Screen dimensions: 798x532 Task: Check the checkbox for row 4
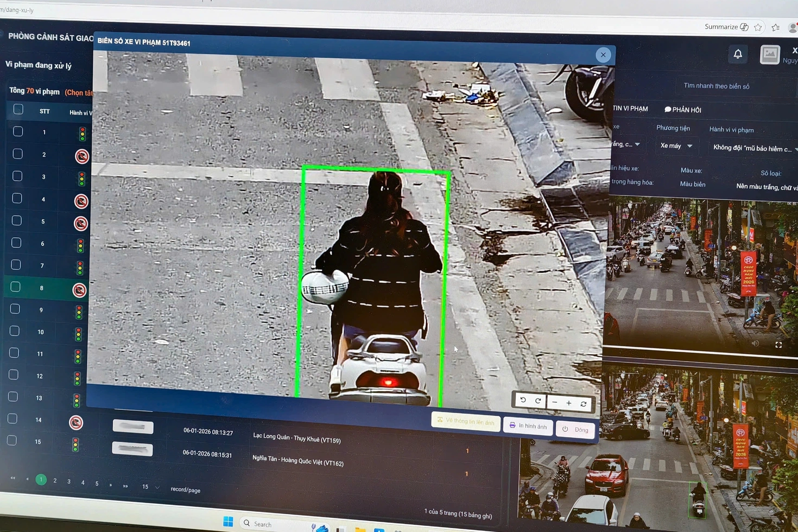point(17,199)
